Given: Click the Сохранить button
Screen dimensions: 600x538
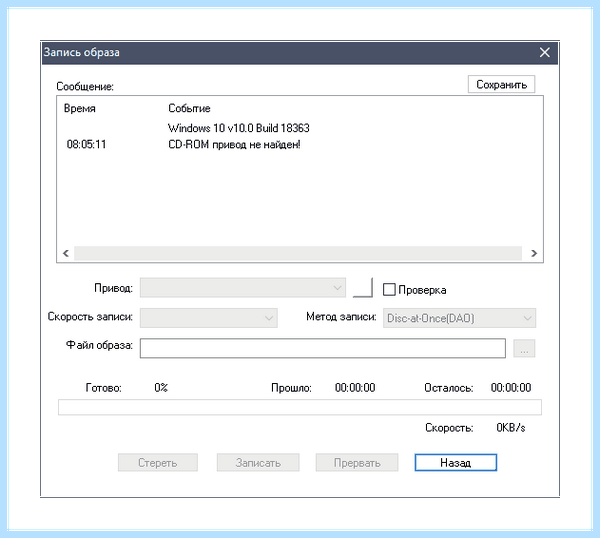Looking at the screenshot, I should (501, 84).
